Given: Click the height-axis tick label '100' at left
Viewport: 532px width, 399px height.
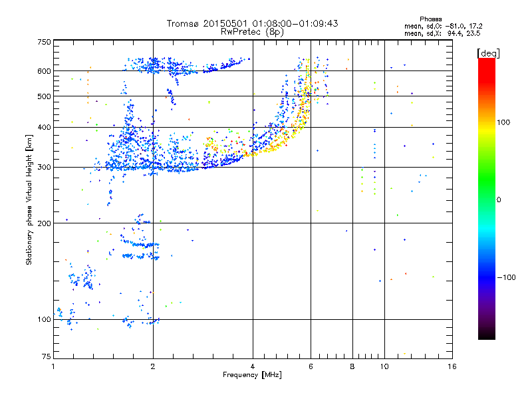Looking at the screenshot, I should 44,319.
